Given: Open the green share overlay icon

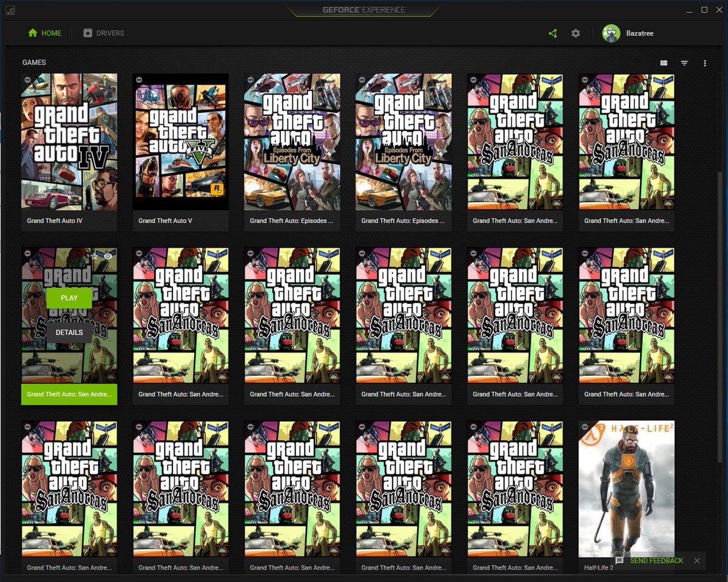Looking at the screenshot, I should click(x=553, y=33).
